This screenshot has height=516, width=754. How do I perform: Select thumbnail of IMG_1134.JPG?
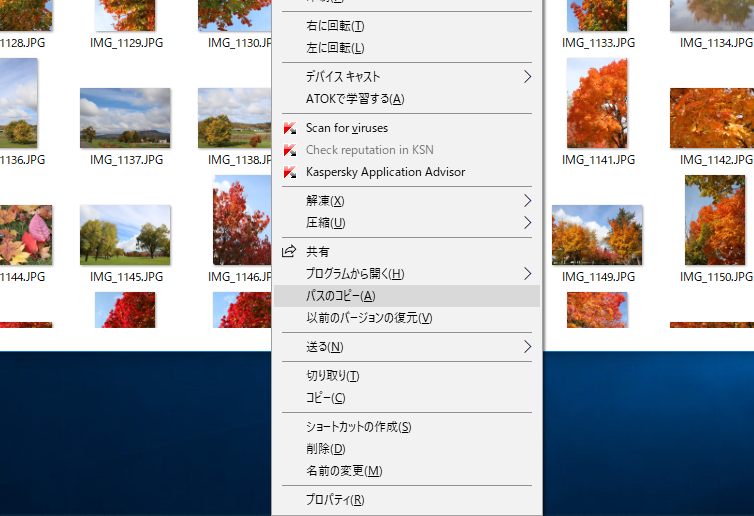712,15
